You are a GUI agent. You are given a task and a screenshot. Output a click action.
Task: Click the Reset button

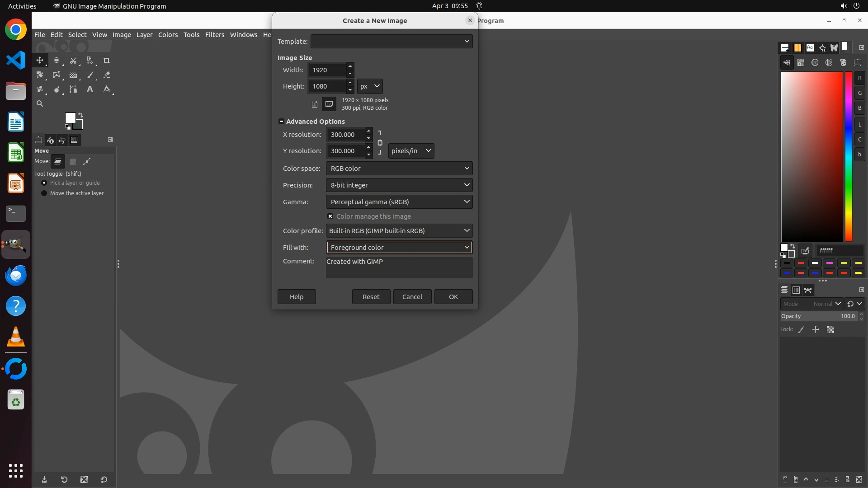(371, 297)
